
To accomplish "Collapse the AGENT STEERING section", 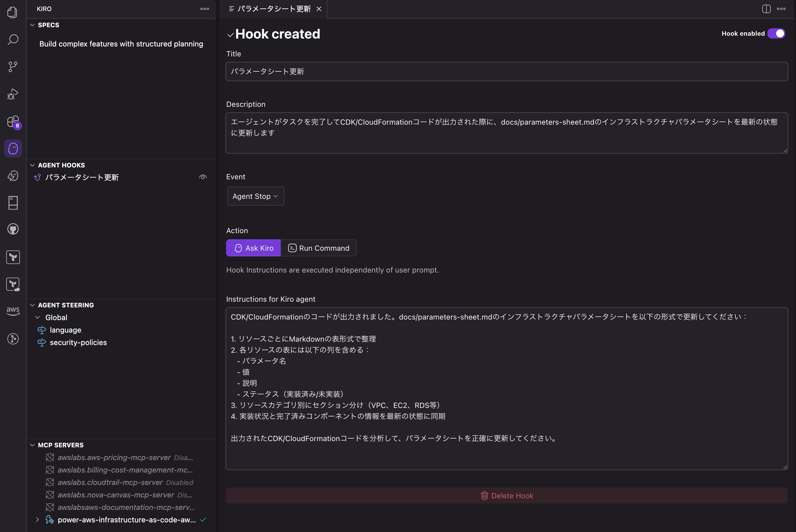I will (x=33, y=305).
